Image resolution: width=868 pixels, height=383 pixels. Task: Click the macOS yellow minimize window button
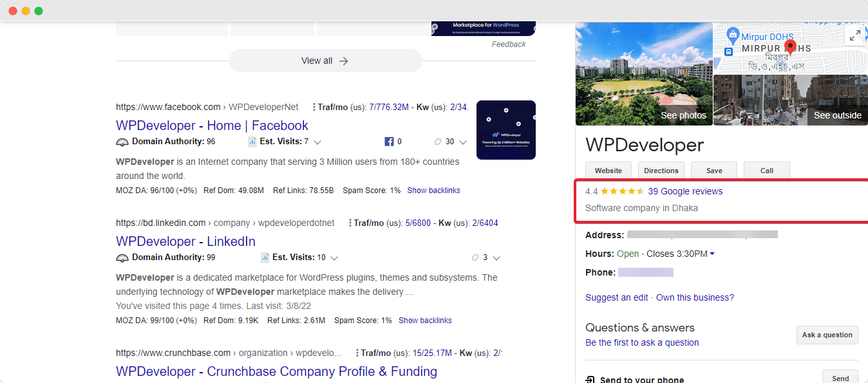[26, 11]
